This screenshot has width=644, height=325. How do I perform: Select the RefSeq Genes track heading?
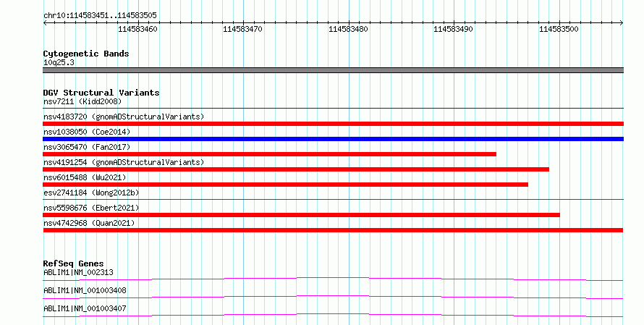coord(74,263)
